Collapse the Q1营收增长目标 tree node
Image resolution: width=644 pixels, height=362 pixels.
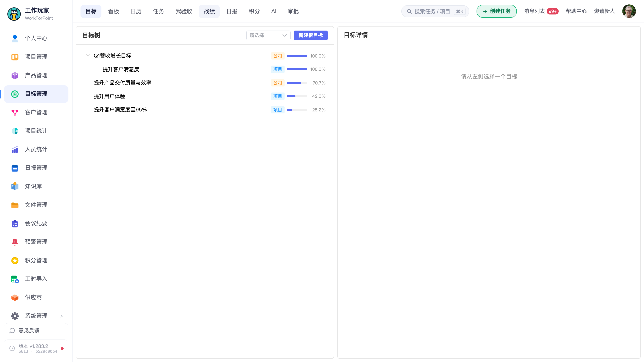click(88, 56)
